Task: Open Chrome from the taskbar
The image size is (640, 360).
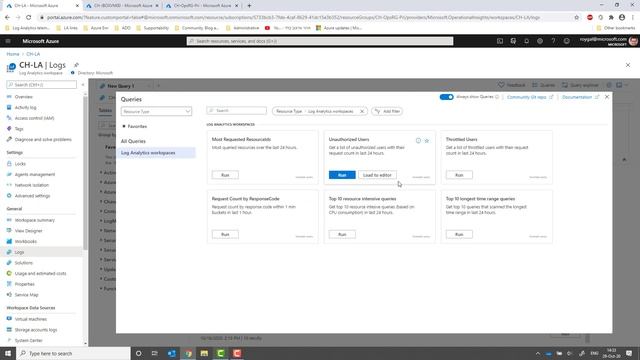Action: 188,353
